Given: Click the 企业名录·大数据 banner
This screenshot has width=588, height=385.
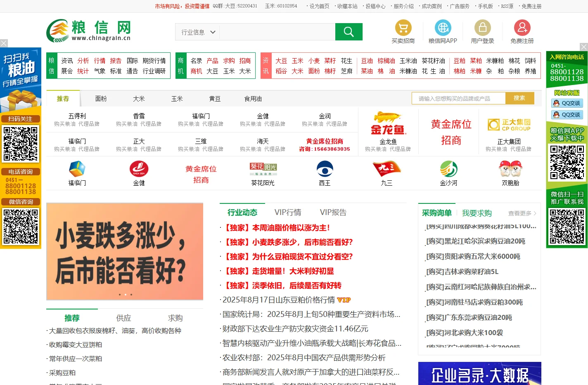Looking at the screenshot, I should coord(479,373).
